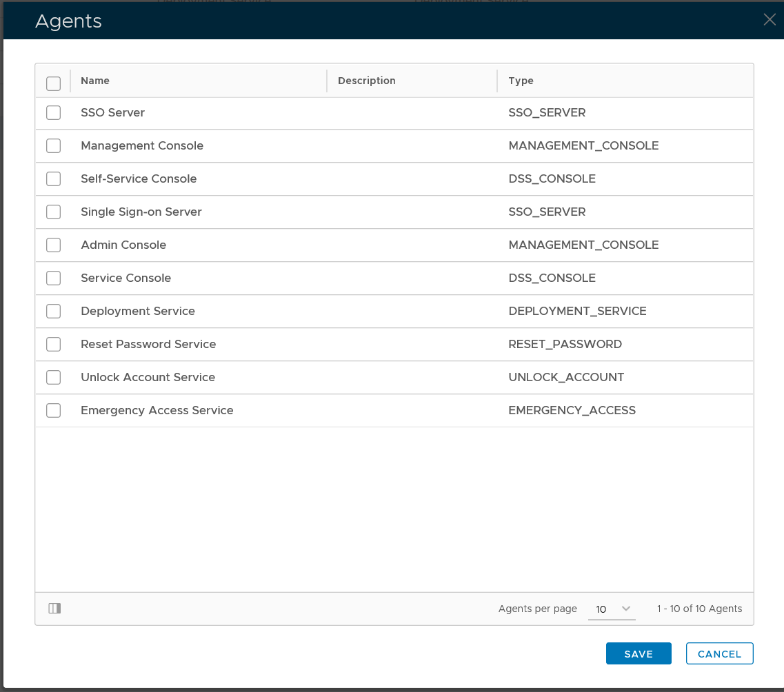This screenshot has width=784, height=692.
Task: Check the Admin Console row checkbox
Action: 54,245
